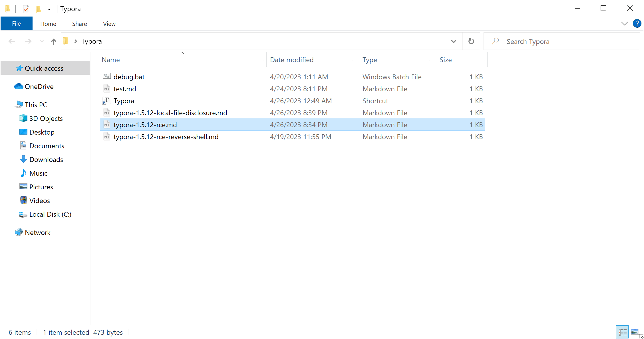Image resolution: width=644 pixels, height=339 pixels.
Task: Select the OneDrive cloud icon
Action: [19, 86]
